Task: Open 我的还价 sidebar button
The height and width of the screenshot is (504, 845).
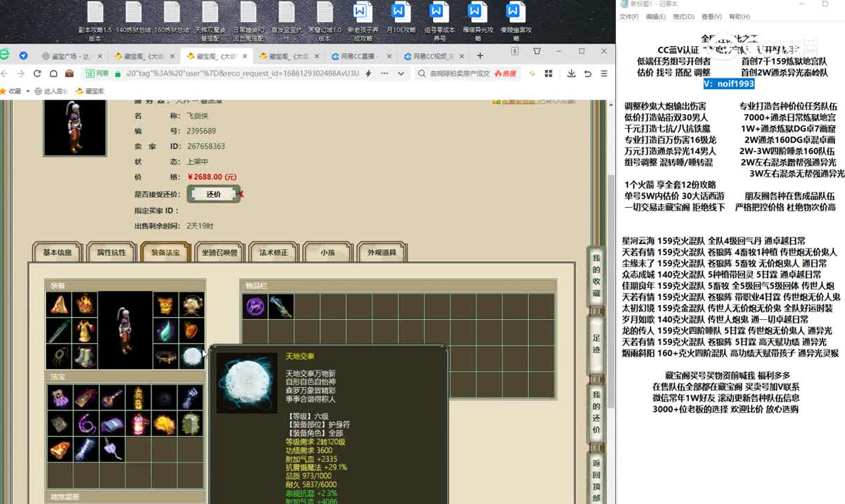Action: click(596, 412)
